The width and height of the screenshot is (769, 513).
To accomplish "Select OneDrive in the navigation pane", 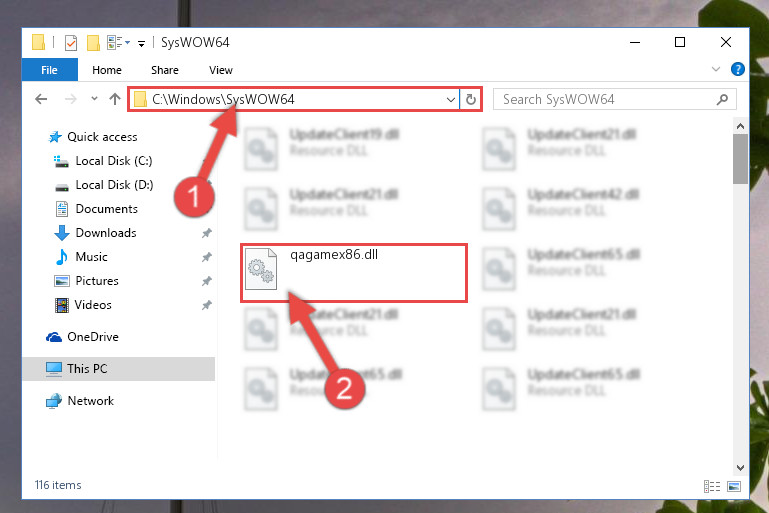I will tap(82, 337).
